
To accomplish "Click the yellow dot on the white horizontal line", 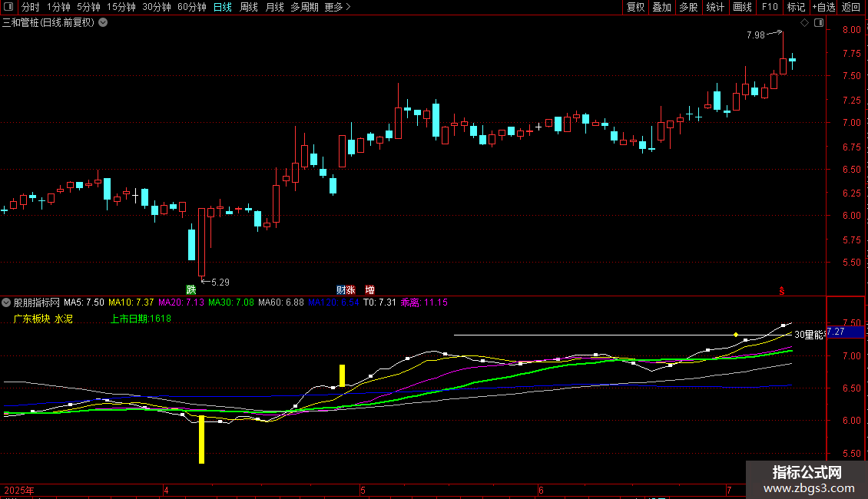I will [736, 335].
